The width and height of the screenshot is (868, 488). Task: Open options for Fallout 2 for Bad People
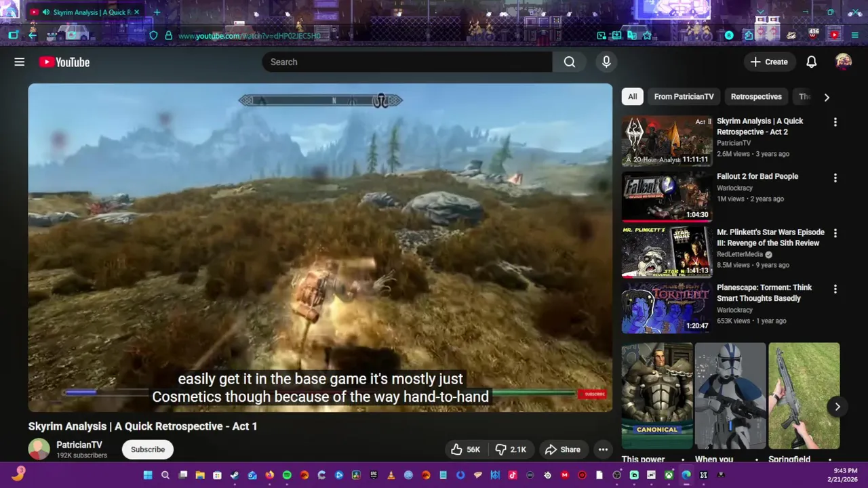tap(835, 178)
